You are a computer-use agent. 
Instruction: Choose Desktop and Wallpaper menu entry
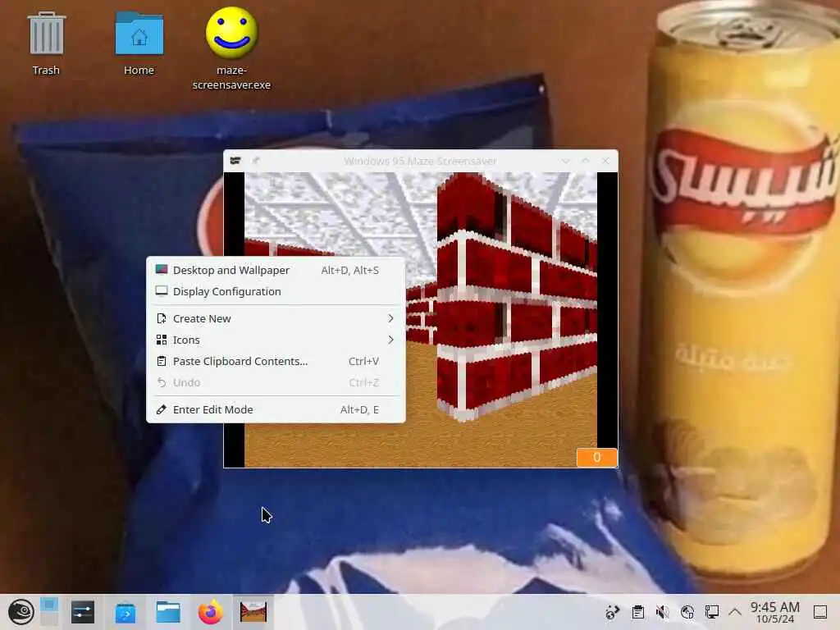click(x=276, y=270)
